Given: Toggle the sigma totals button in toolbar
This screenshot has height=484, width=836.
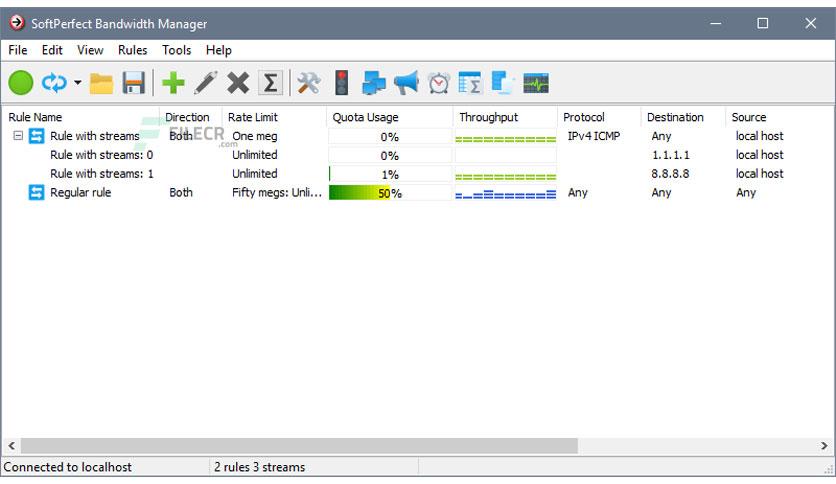Looking at the screenshot, I should [270, 83].
